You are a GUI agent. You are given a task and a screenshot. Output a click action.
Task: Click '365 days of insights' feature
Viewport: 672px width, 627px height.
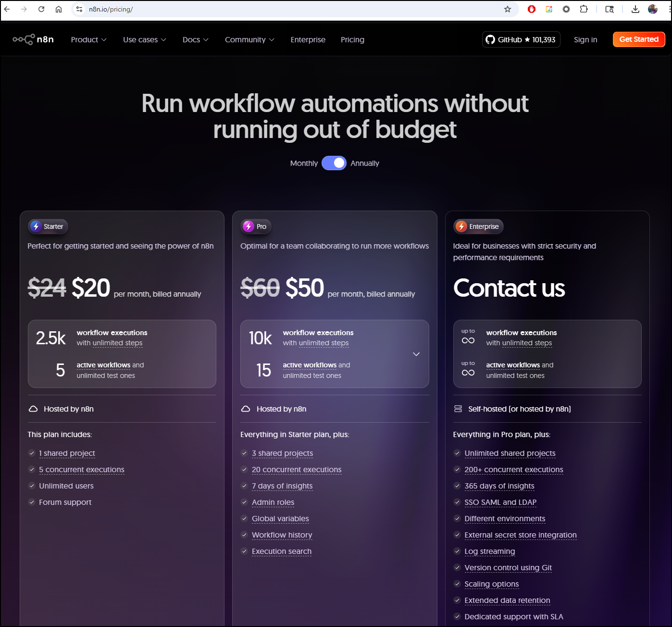pos(499,486)
